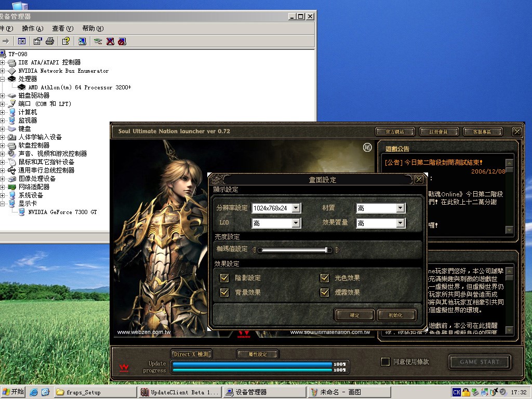
Task: Expand the 通用串行总线控制器 USB node
Action: pos(3,170)
